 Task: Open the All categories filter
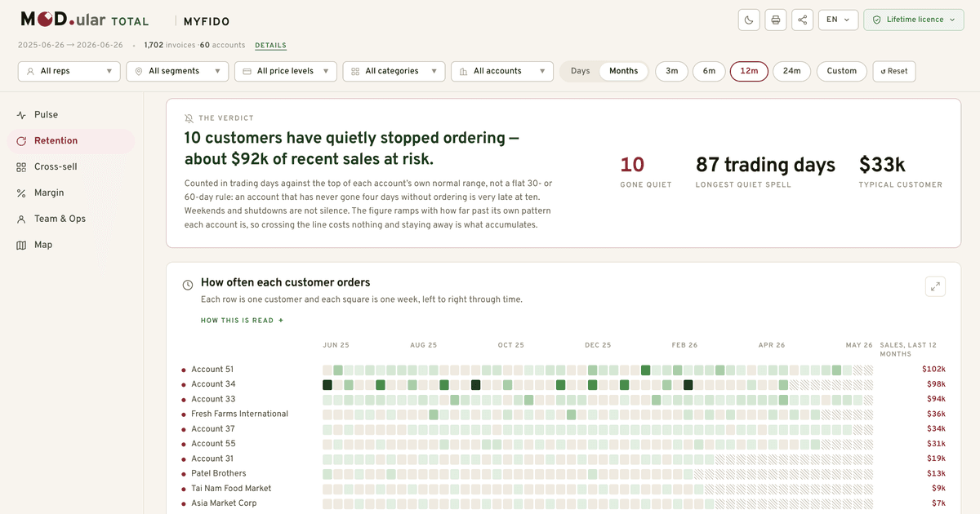[394, 71]
